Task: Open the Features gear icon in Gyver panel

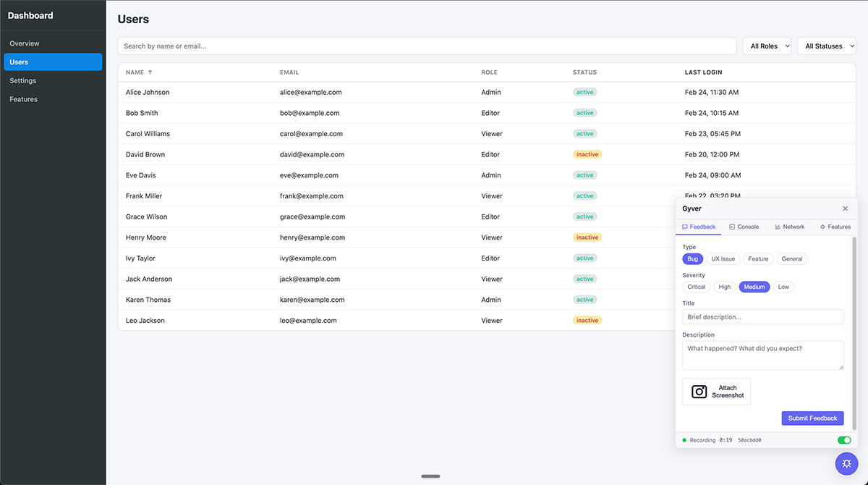Action: pos(822,227)
